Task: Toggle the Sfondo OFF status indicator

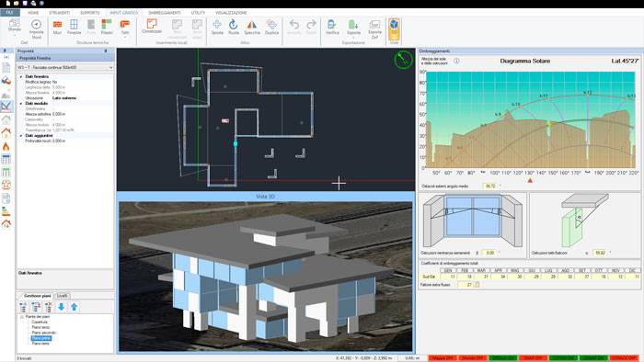Action: [x=473, y=358]
